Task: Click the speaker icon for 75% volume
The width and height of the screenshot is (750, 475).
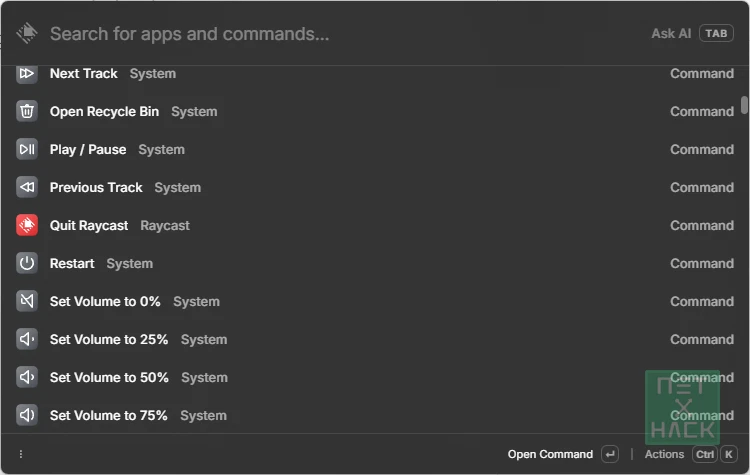Action: point(27,415)
